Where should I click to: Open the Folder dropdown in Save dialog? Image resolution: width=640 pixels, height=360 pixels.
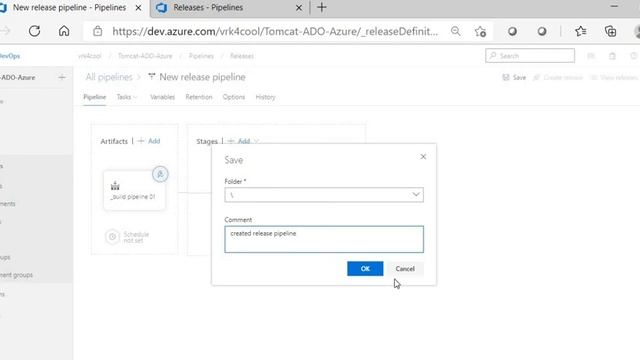(x=324, y=195)
